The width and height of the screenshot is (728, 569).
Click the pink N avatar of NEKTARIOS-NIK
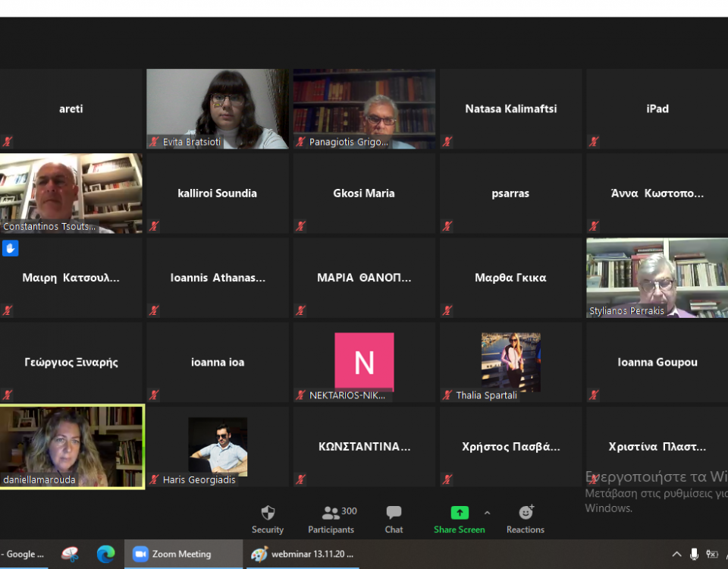[364, 361]
